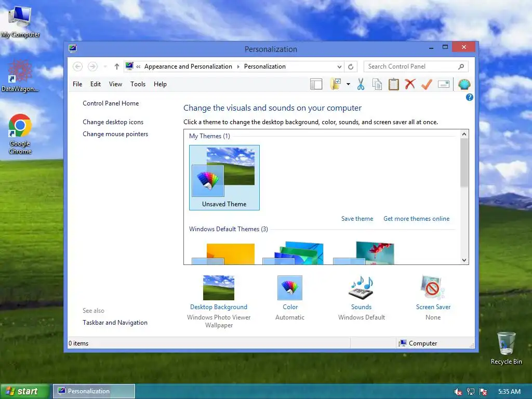The width and height of the screenshot is (532, 399).
Task: Open the Color settings swatch icon
Action: (x=290, y=288)
